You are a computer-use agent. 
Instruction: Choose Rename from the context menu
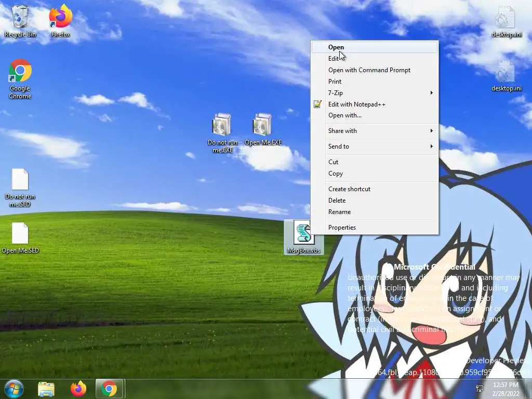click(x=375, y=212)
